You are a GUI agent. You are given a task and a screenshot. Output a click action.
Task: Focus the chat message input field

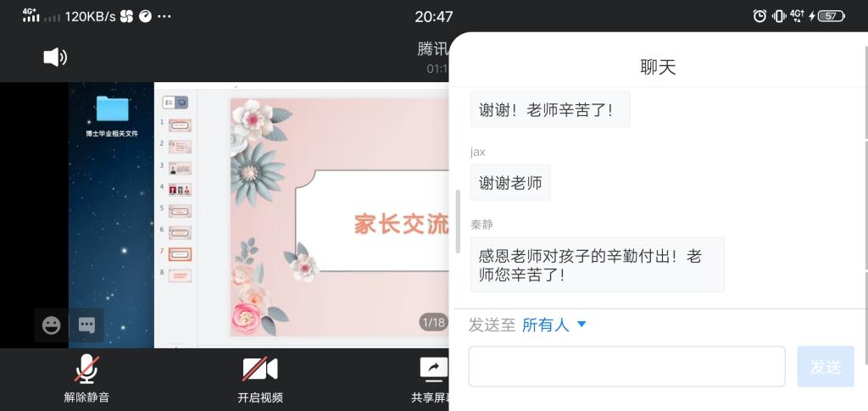click(626, 366)
